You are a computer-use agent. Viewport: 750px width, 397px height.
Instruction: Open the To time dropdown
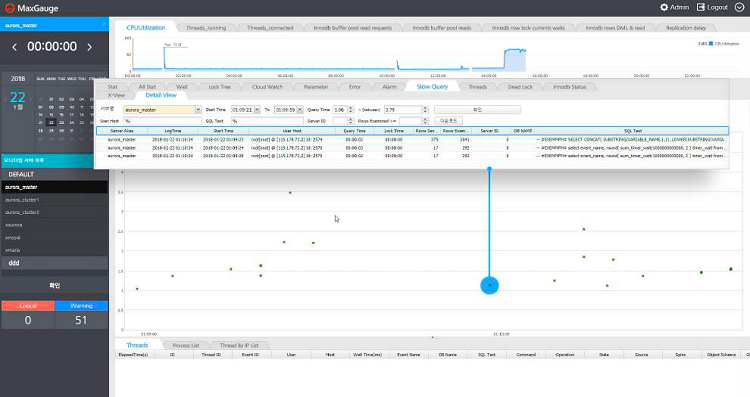300,110
